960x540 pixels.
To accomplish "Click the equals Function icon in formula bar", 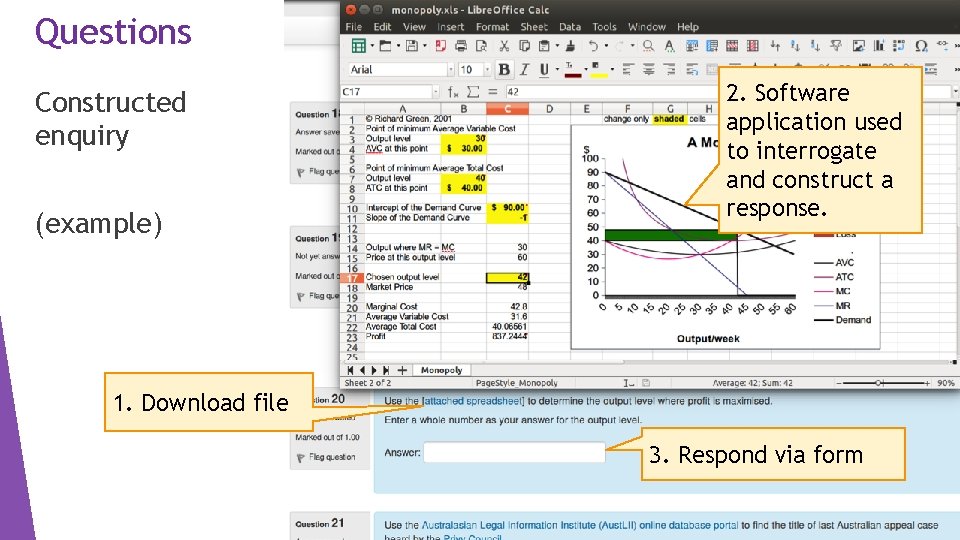I will [x=492, y=92].
